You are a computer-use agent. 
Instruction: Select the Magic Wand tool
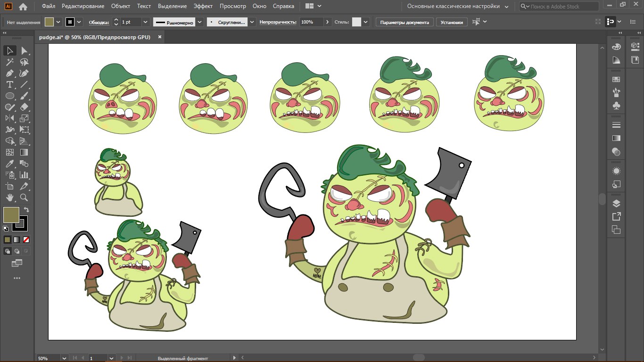coord(9,62)
